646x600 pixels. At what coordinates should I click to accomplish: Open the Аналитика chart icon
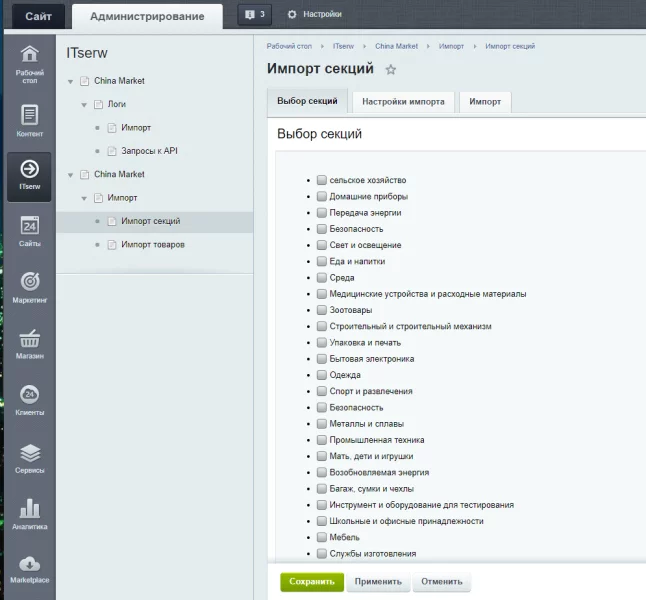(29, 509)
